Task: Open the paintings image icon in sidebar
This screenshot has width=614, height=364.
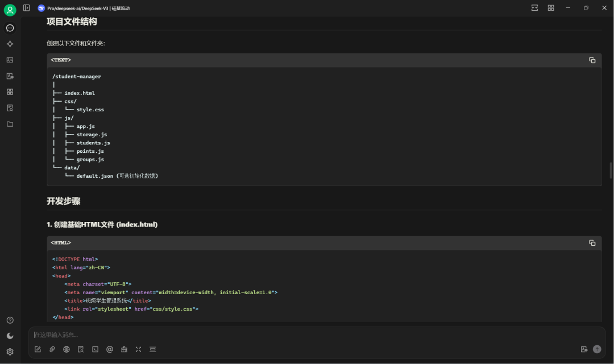Action: tap(10, 60)
